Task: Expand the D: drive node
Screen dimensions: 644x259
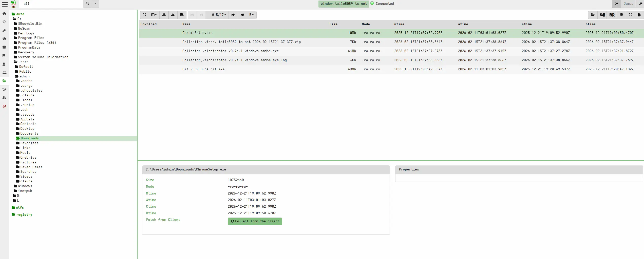Action: click(17, 196)
